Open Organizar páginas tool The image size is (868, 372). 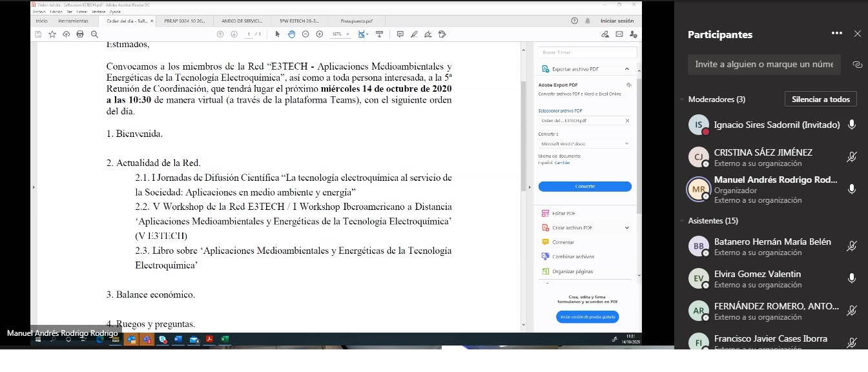coord(572,271)
